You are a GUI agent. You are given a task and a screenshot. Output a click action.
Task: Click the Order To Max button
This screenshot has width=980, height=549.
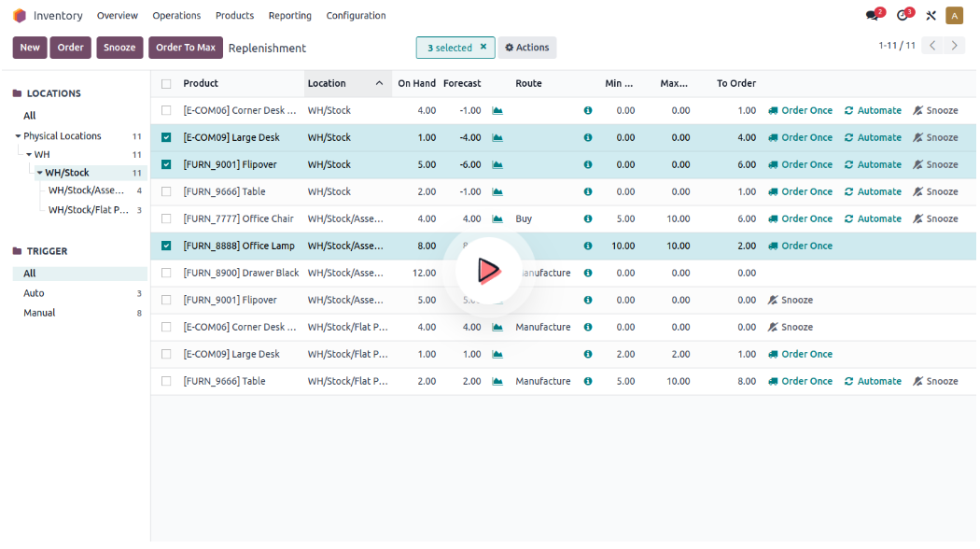tap(186, 48)
